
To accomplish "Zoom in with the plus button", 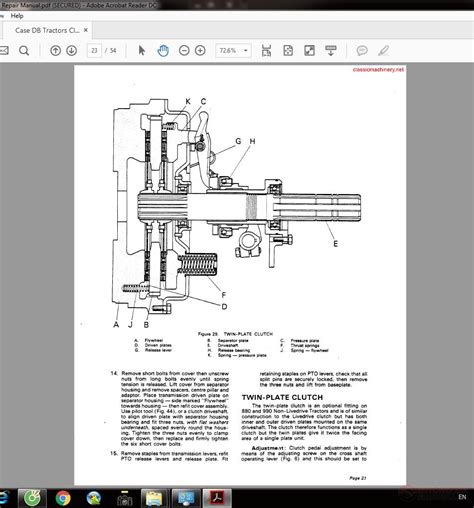I will [200, 51].
